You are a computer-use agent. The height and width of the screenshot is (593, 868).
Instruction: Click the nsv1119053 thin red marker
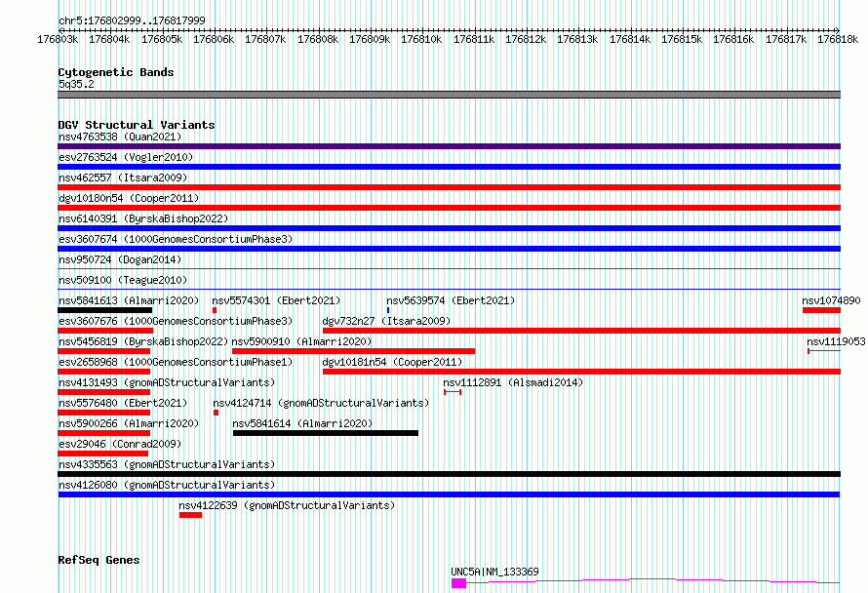(824, 351)
